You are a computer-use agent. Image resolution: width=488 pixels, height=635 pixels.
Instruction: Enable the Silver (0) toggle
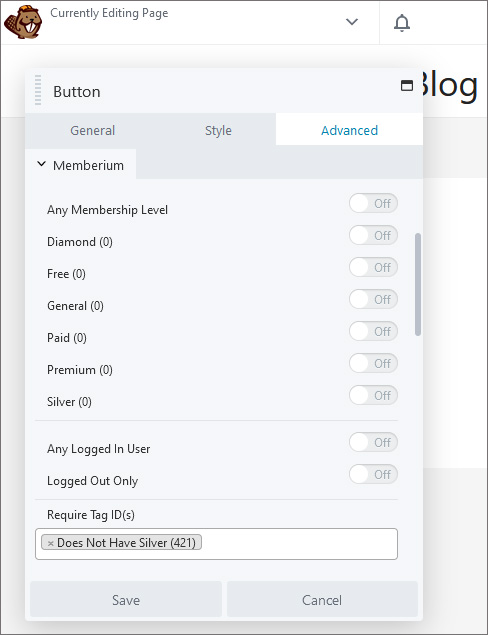click(373, 395)
